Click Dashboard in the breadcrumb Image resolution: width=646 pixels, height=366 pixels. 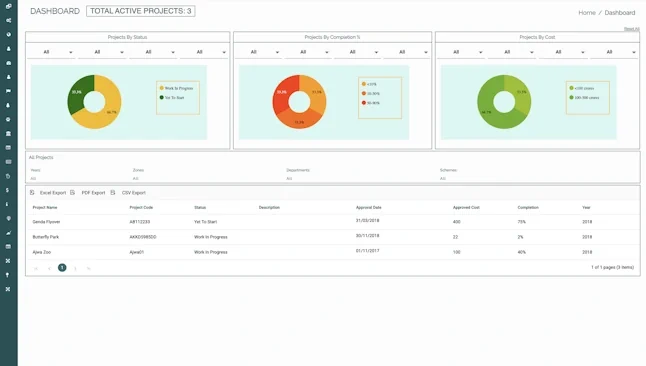[x=620, y=13]
